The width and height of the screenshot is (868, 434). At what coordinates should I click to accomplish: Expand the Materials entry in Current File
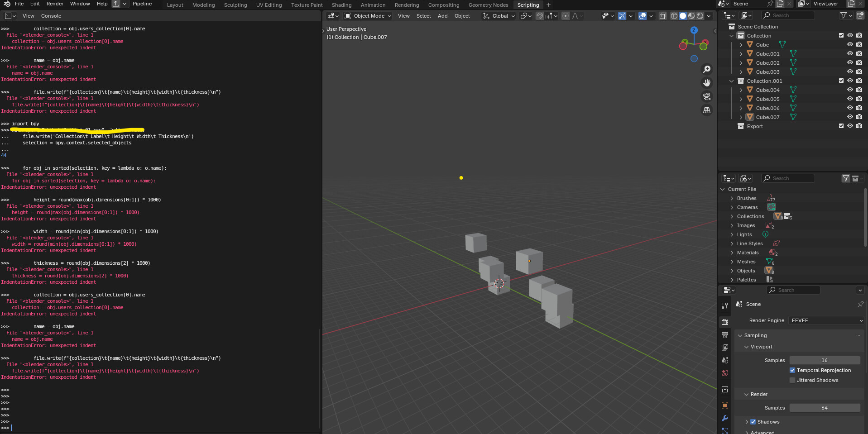(x=732, y=253)
